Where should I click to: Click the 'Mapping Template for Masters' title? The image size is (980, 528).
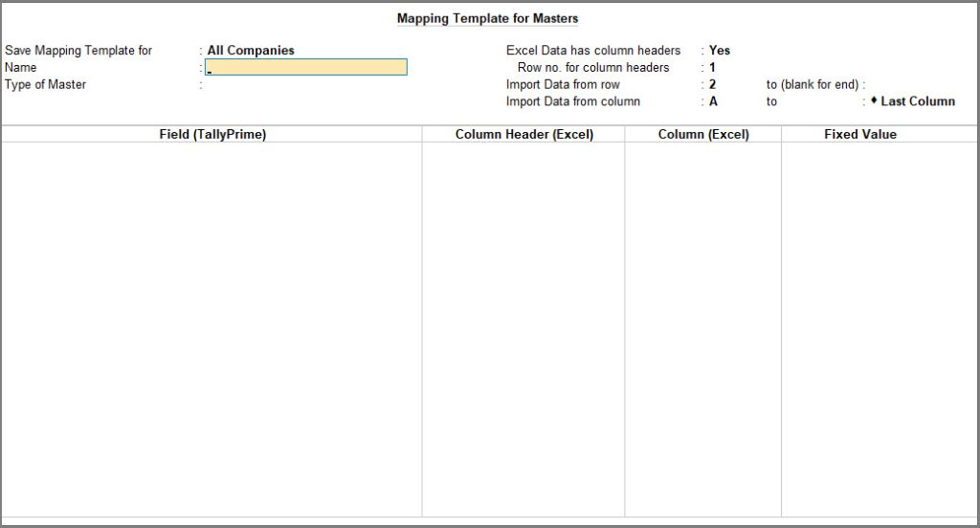point(487,19)
